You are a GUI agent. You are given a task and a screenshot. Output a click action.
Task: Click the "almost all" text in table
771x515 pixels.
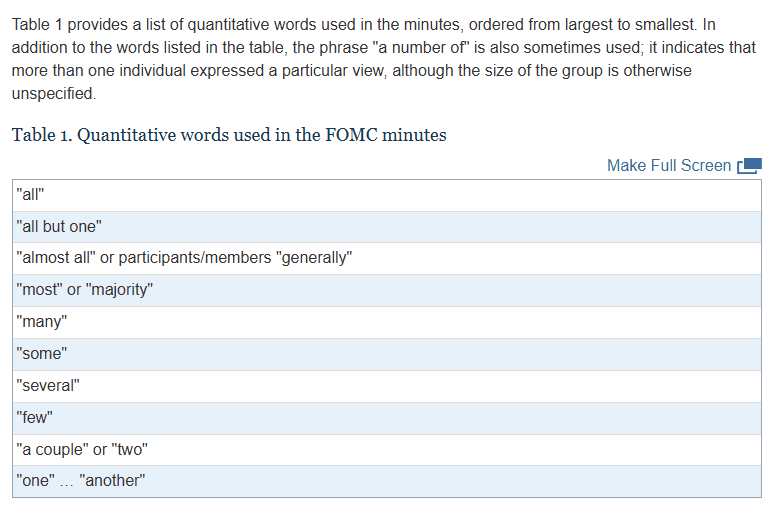pos(56,258)
